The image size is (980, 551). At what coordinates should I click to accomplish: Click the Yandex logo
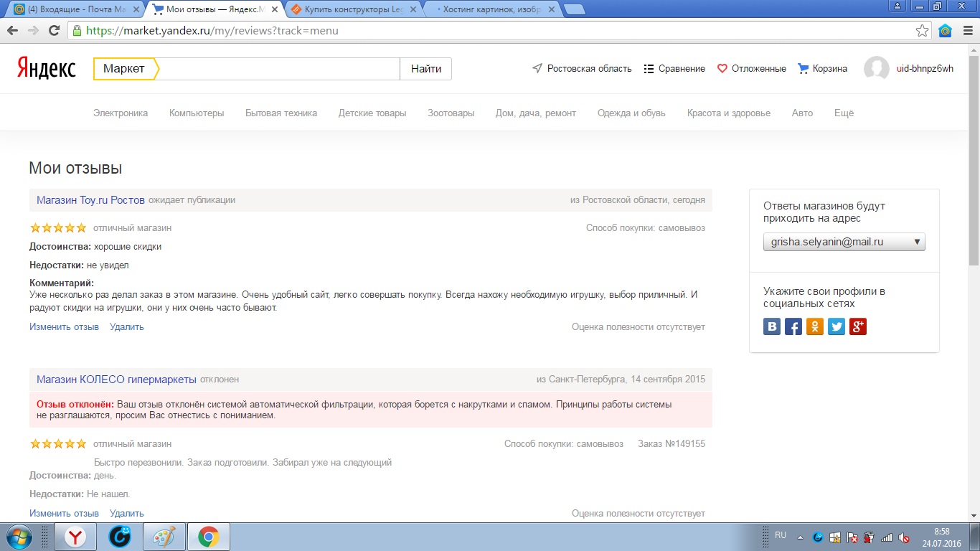pos(47,68)
